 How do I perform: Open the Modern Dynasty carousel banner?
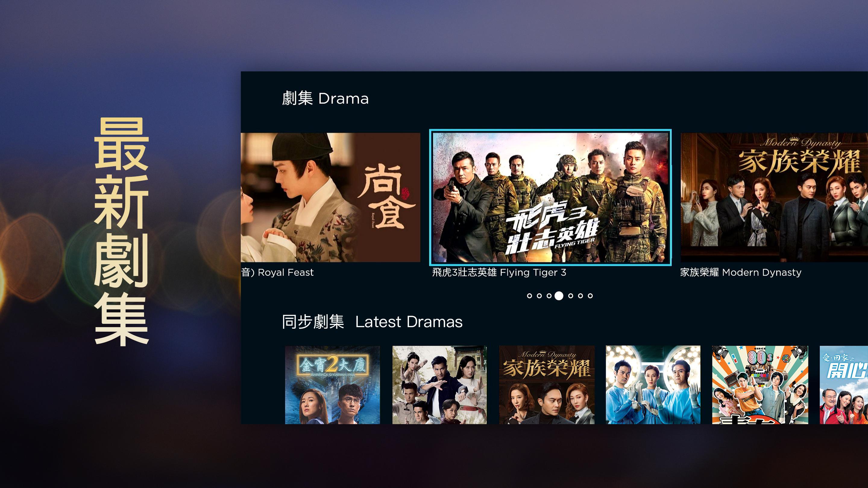pos(774,197)
